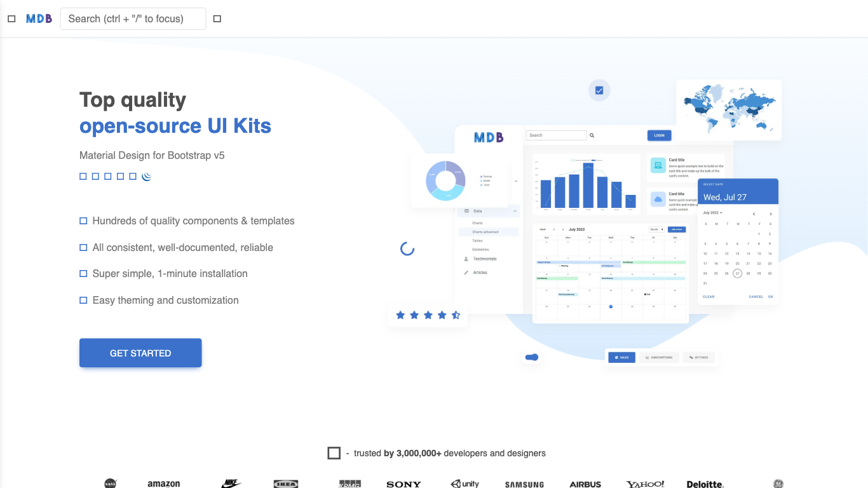Image resolution: width=868 pixels, height=488 pixels.
Task: Click the LOGIN button in the mockup
Action: coord(659,135)
